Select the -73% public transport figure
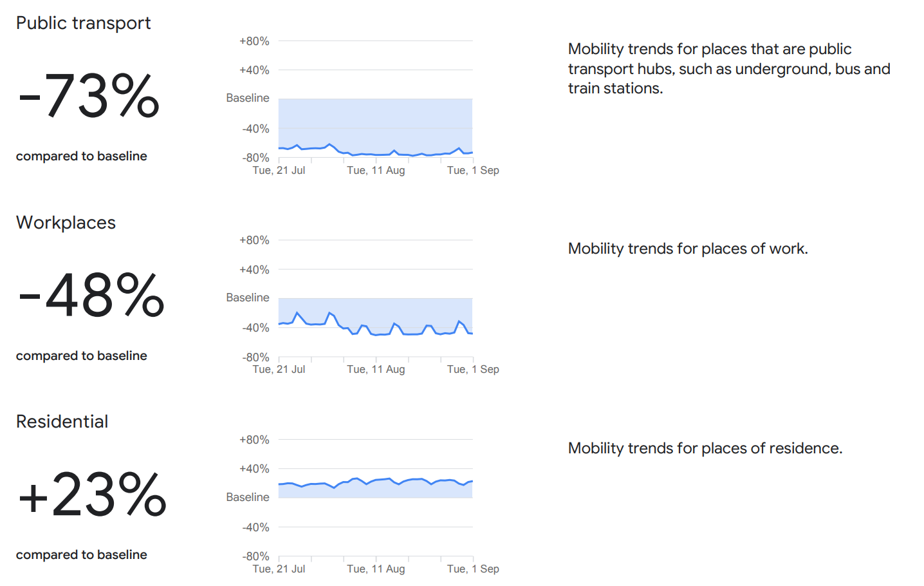 click(88, 96)
